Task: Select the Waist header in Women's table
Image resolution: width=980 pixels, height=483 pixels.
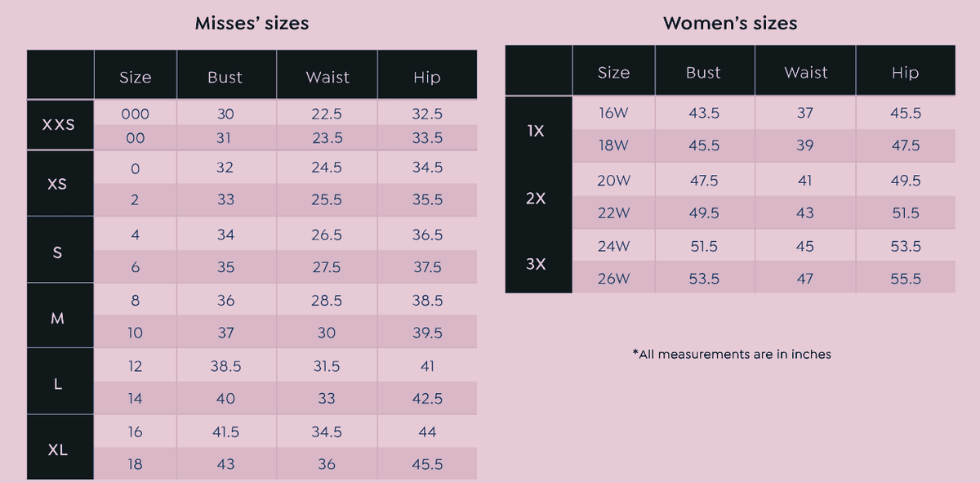Action: 805,73
